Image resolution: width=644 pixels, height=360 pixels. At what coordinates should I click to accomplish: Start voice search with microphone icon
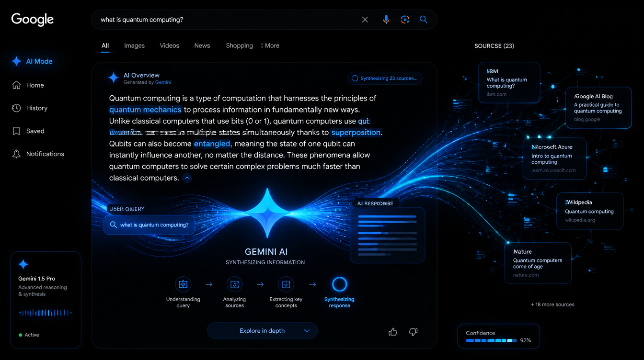click(x=386, y=20)
